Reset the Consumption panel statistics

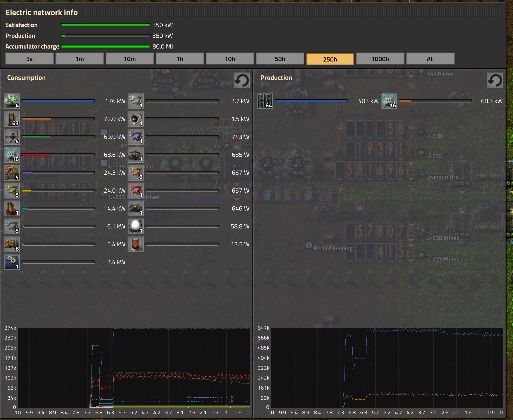(242, 81)
